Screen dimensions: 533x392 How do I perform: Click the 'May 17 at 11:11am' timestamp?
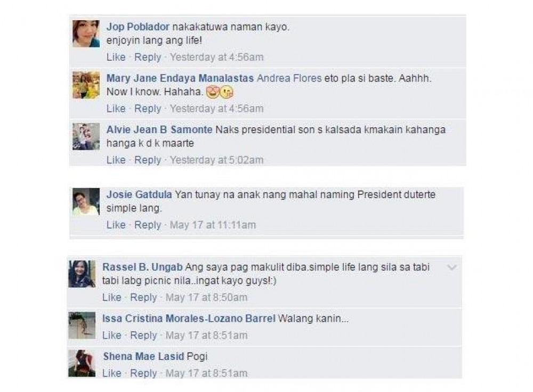[x=213, y=225]
